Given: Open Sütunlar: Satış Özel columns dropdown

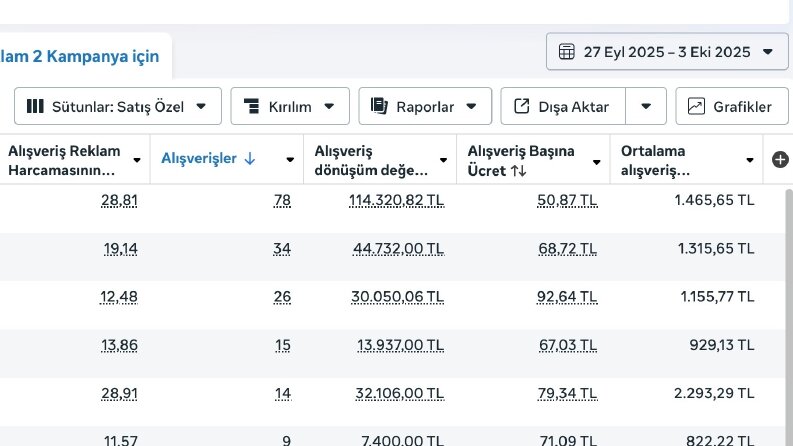Looking at the screenshot, I should coord(118,106).
